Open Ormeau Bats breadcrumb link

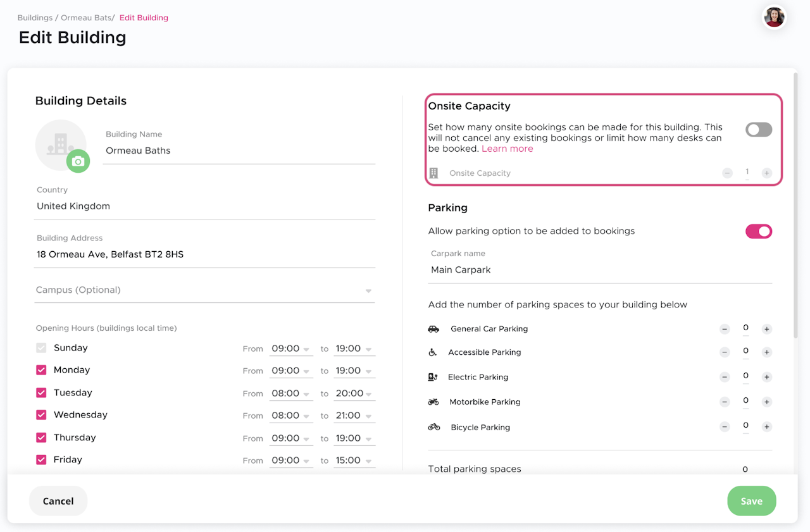[x=87, y=18]
